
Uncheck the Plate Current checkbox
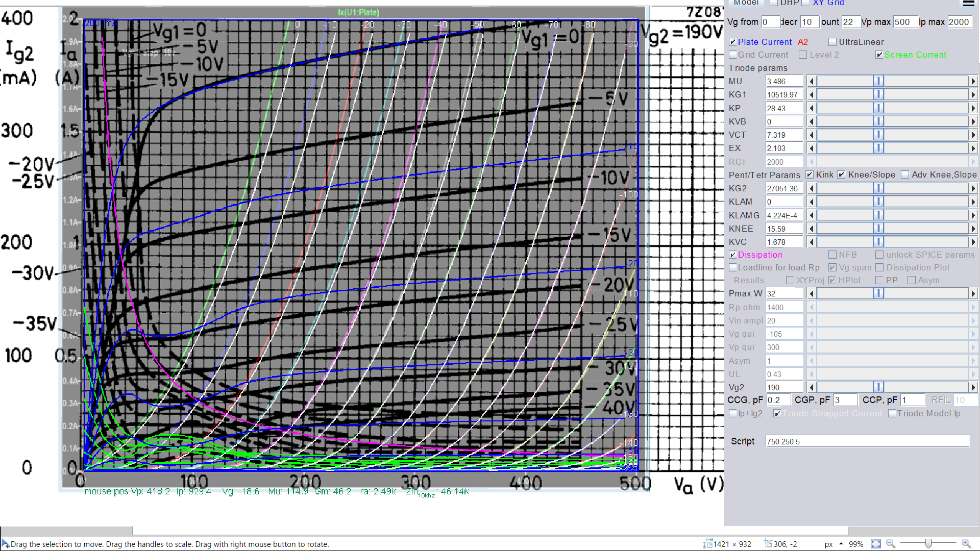coord(732,42)
